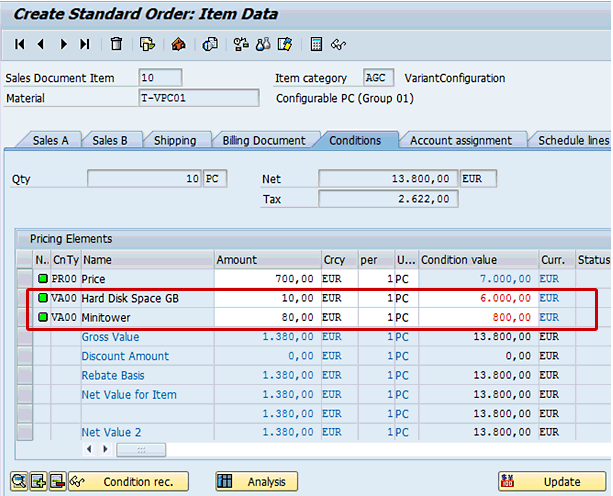
Task: Click the delete row icon at bottom
Action: coord(57,482)
